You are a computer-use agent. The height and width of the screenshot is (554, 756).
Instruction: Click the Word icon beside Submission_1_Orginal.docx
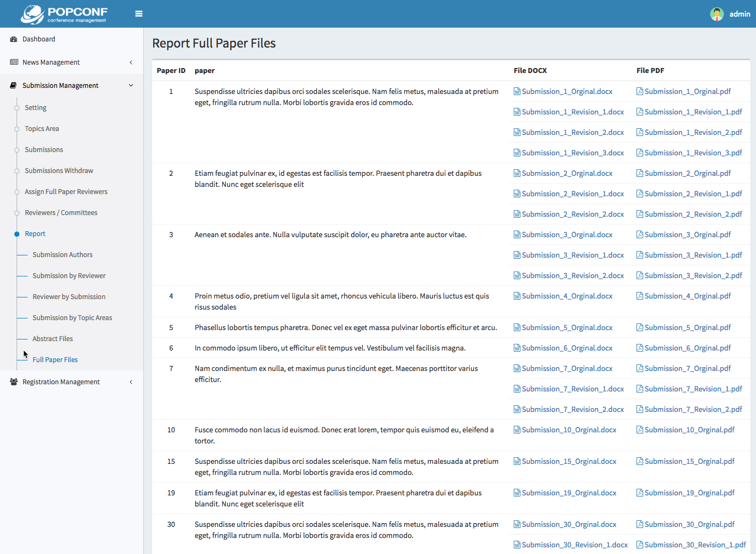tap(517, 92)
